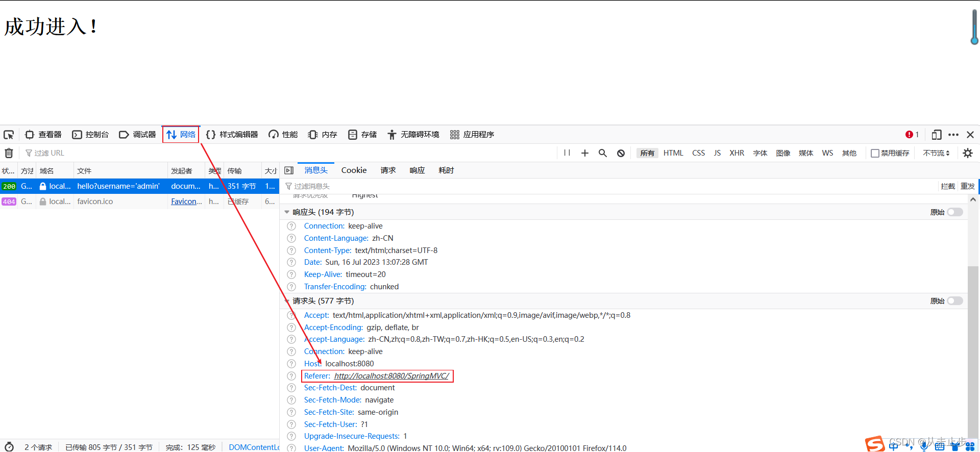This screenshot has width=980, height=452.
Task: Open the 查看器 inspector tab
Action: pyautogui.click(x=43, y=135)
